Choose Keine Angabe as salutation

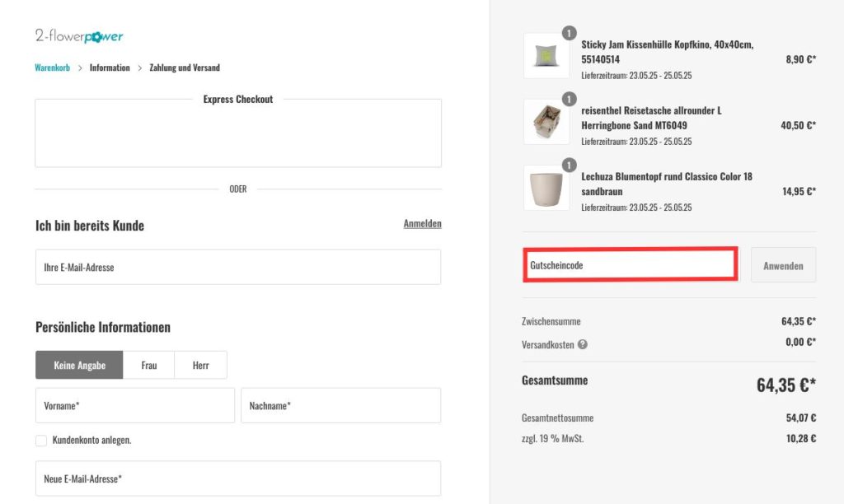coord(79,365)
